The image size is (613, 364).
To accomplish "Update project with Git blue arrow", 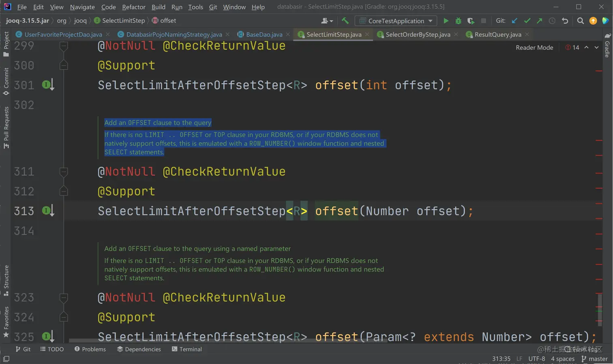I will point(514,21).
